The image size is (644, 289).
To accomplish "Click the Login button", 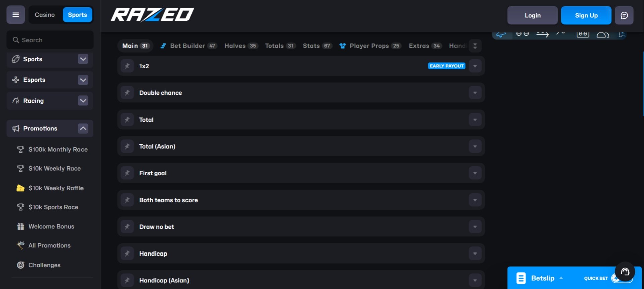I will pyautogui.click(x=533, y=15).
